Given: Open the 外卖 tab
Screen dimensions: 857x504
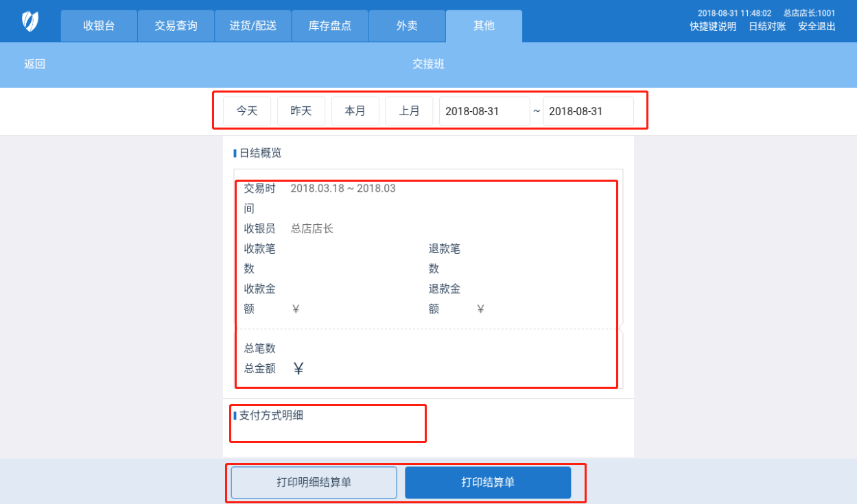Looking at the screenshot, I should pyautogui.click(x=406, y=26).
